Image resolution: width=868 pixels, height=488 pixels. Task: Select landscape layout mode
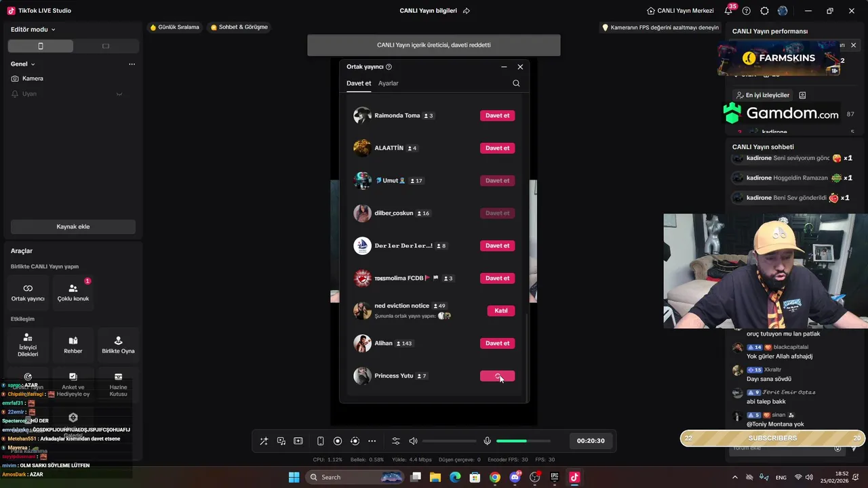click(x=106, y=46)
